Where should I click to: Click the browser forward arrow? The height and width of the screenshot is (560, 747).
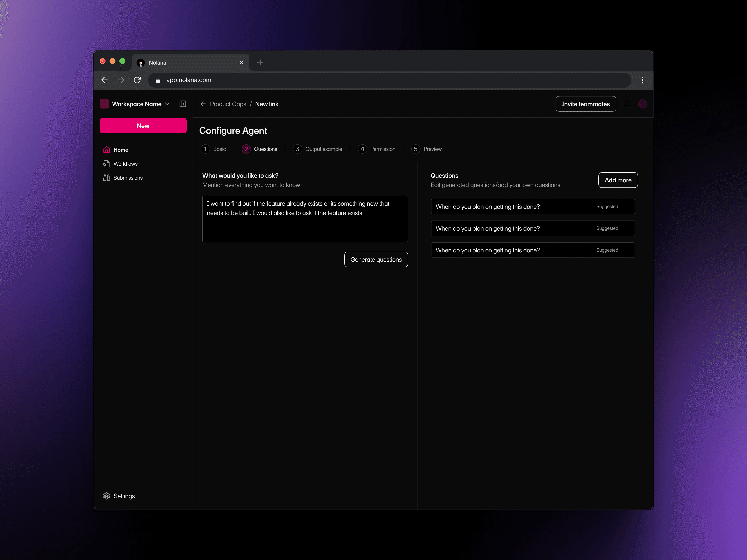tap(121, 80)
